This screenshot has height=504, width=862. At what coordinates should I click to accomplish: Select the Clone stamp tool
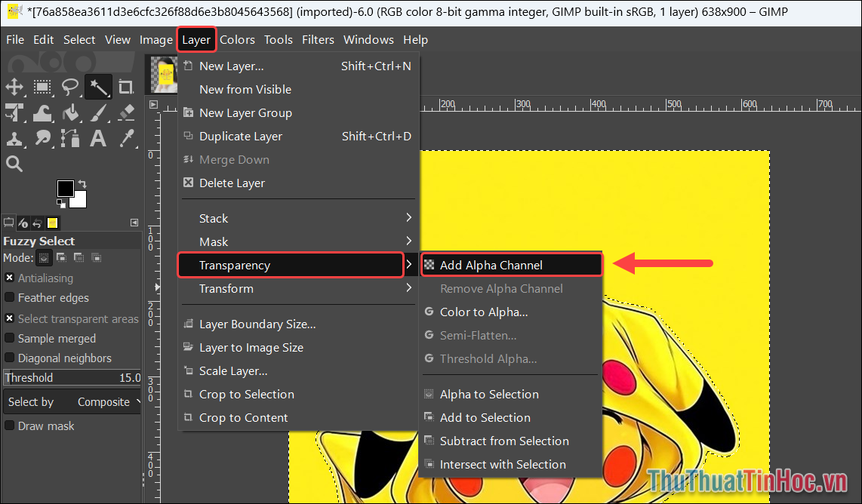coord(14,138)
